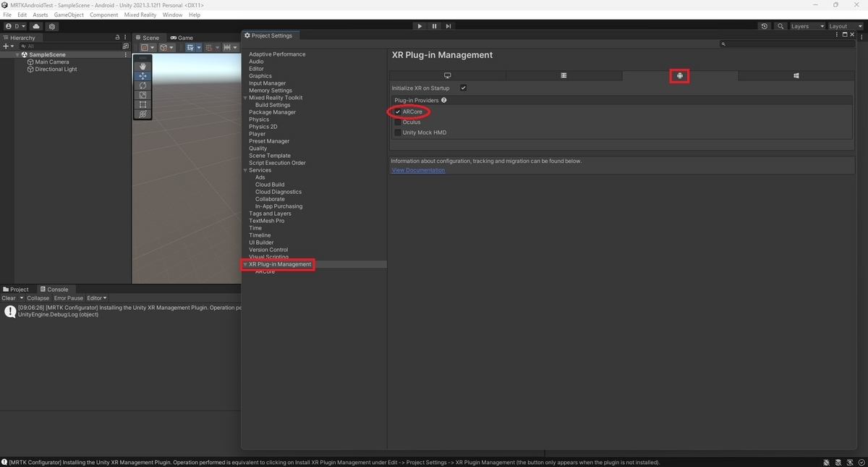Image resolution: width=868 pixels, height=467 pixels.
Task: Collapse the XR Plug-in Management settings group
Action: (245, 264)
